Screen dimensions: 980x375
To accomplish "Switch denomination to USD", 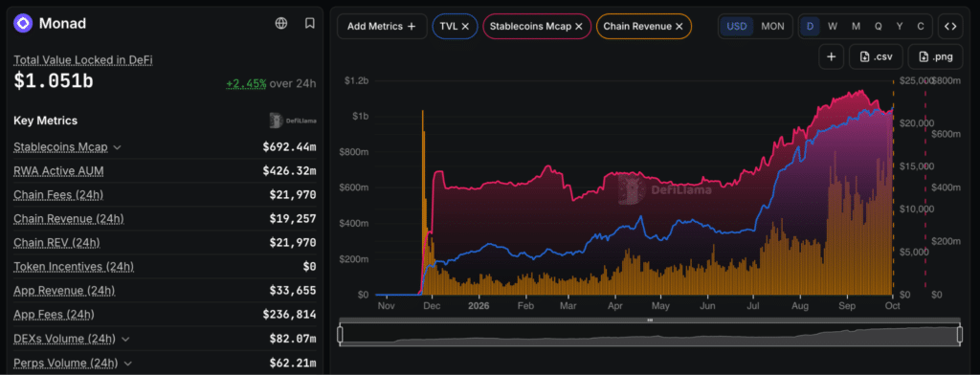I will click(x=737, y=26).
